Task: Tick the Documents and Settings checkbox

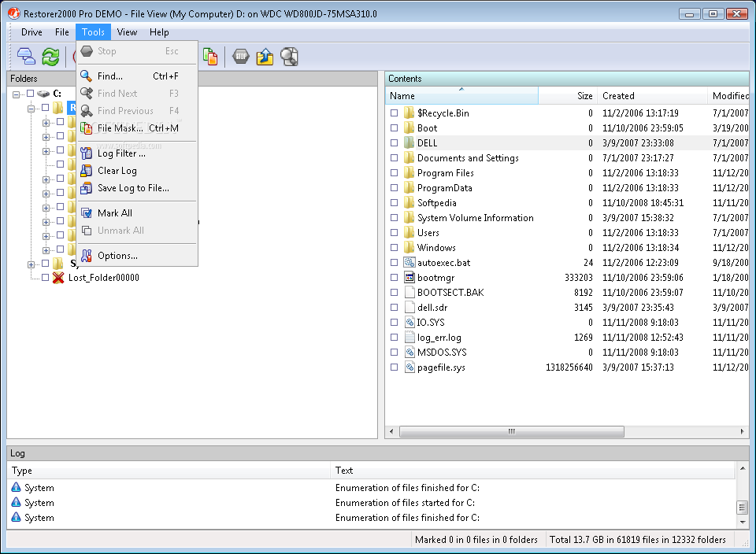Action: tap(395, 157)
